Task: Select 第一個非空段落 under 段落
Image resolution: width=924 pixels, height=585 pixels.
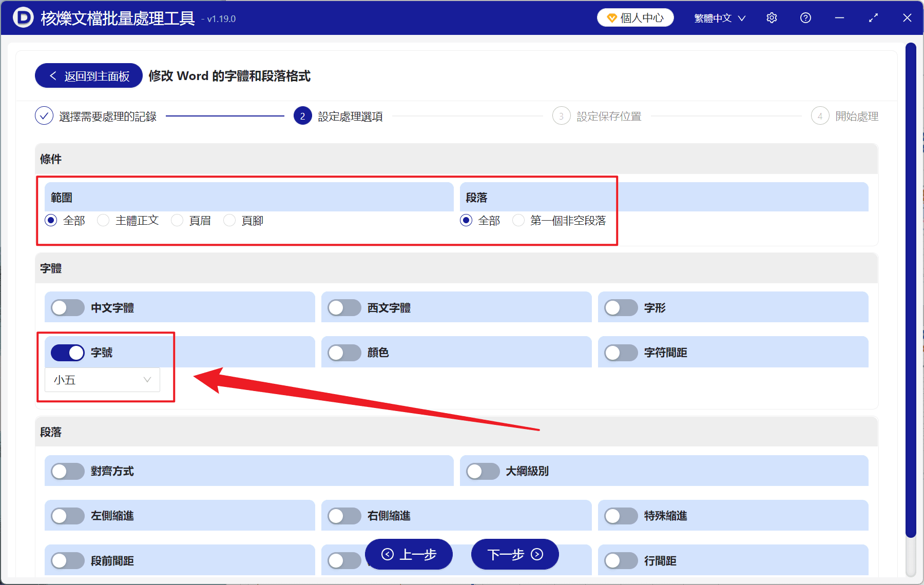Action: [518, 220]
